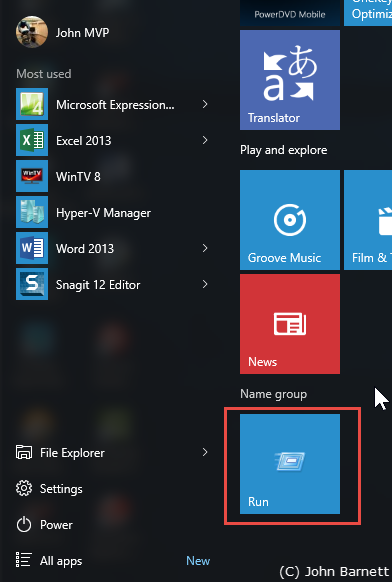Click the All apps text label
The height and width of the screenshot is (582, 392).
[61, 561]
